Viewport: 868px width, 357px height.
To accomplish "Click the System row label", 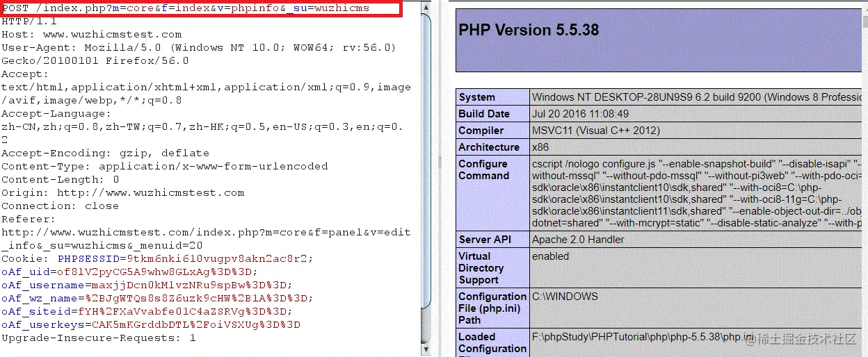I will pos(477,97).
